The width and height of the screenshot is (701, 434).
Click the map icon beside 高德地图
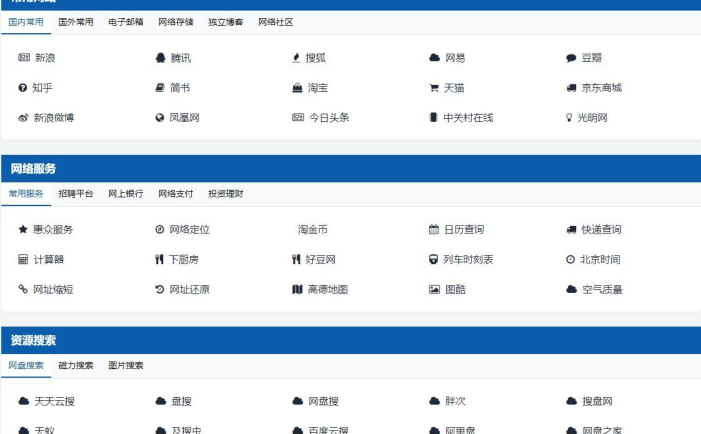(x=297, y=289)
